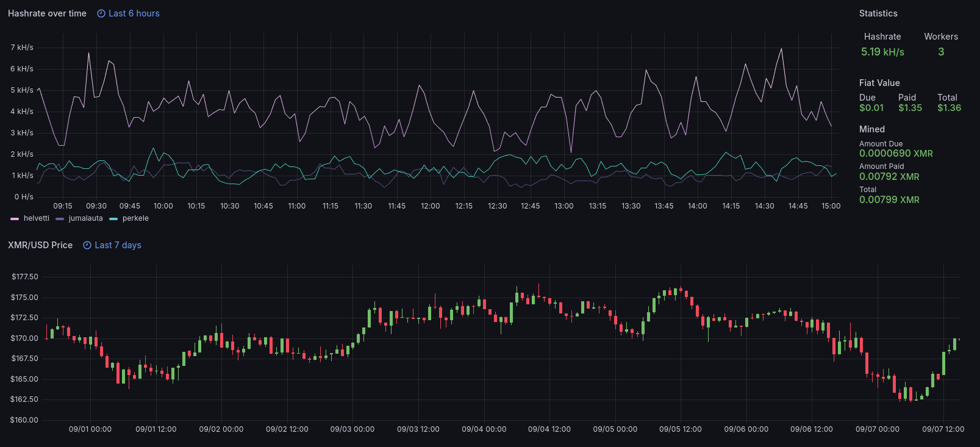Screen dimensions: 980x447
Task: Click the cyan perkele legend color marker
Action: coord(113,219)
